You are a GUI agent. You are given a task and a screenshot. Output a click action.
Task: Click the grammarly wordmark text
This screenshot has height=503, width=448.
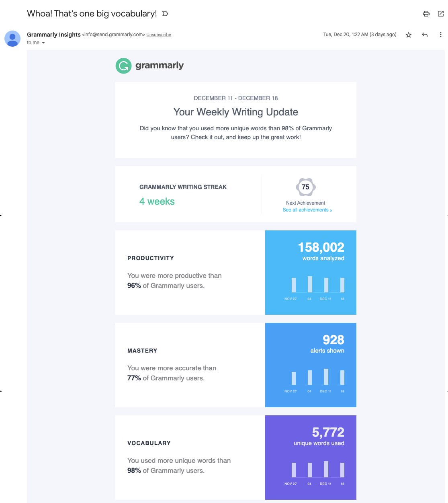pyautogui.click(x=160, y=66)
